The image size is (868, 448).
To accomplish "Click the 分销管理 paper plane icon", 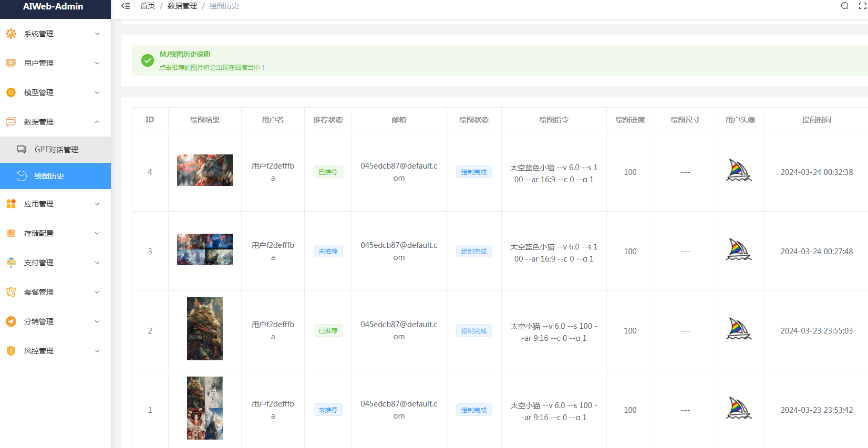I will click(11, 321).
